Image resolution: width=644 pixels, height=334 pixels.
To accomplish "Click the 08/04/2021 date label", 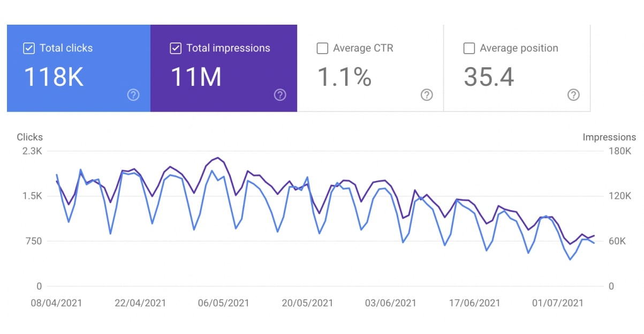I will pyautogui.click(x=57, y=303).
